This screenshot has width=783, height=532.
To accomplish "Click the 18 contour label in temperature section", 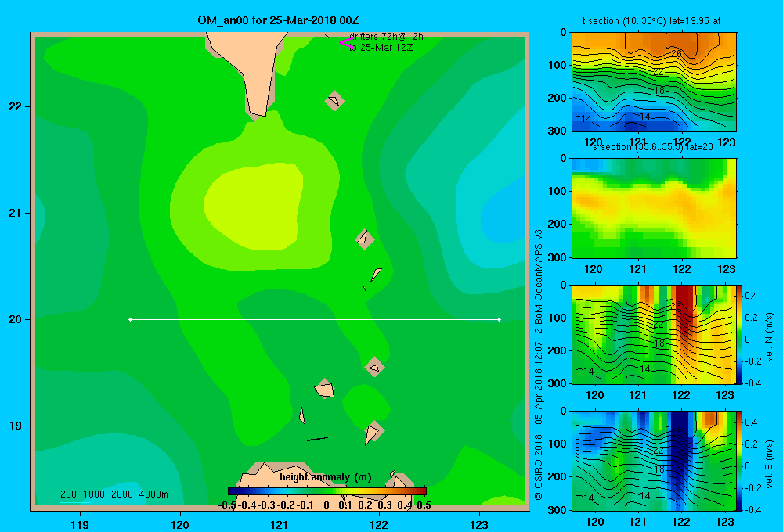I will (x=659, y=90).
